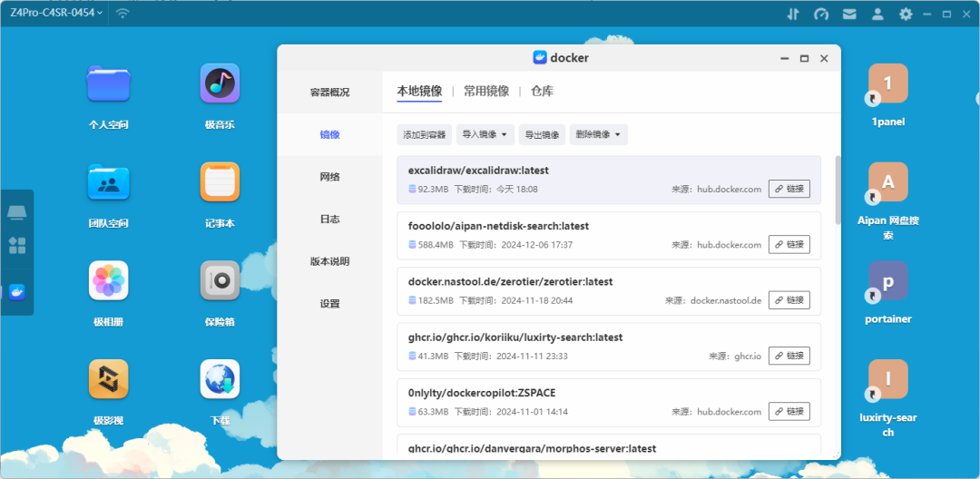Click 链接 for fooololo/aipan-netdisk-search
This screenshot has width=980, height=479.
789,245
